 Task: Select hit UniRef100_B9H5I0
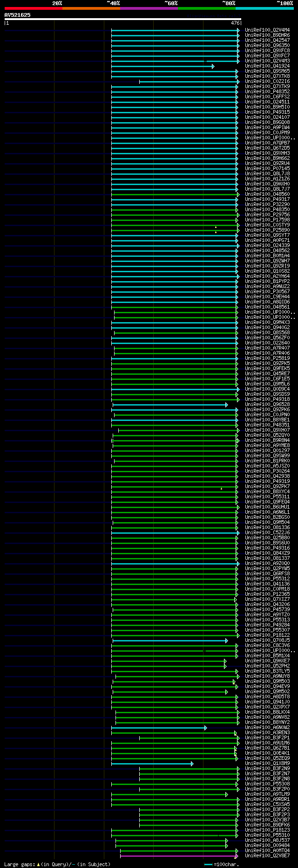(x=267, y=107)
